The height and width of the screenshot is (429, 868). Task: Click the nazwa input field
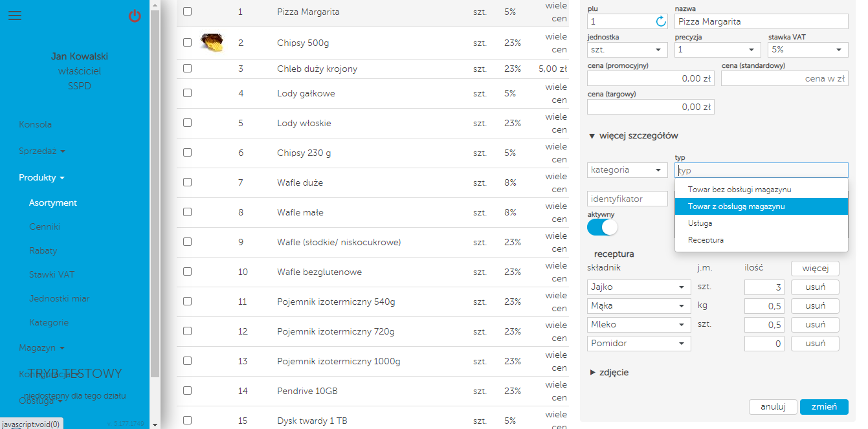761,21
